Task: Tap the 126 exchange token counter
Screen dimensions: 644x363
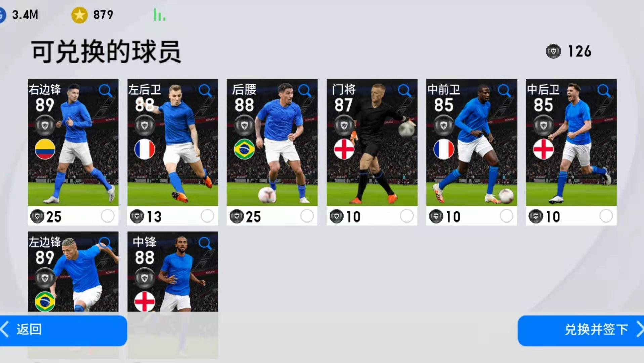Action: (568, 51)
